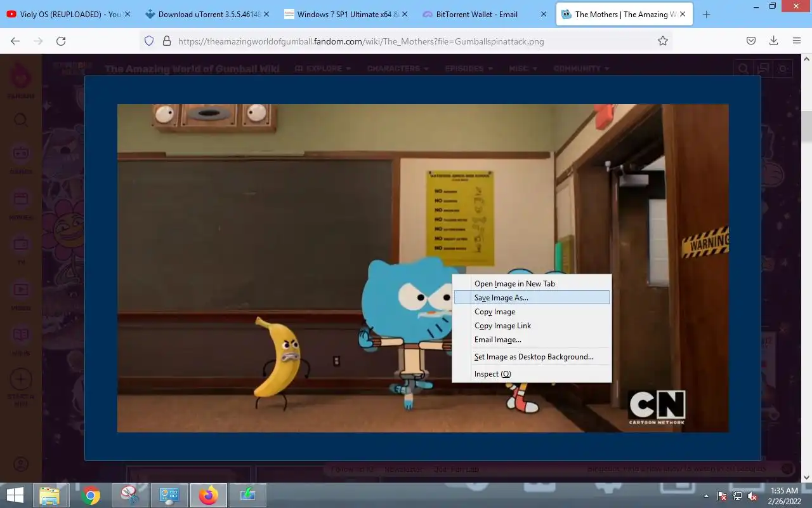Expand the CHARACTERS wiki menu
The image size is (812, 508).
pyautogui.click(x=398, y=69)
